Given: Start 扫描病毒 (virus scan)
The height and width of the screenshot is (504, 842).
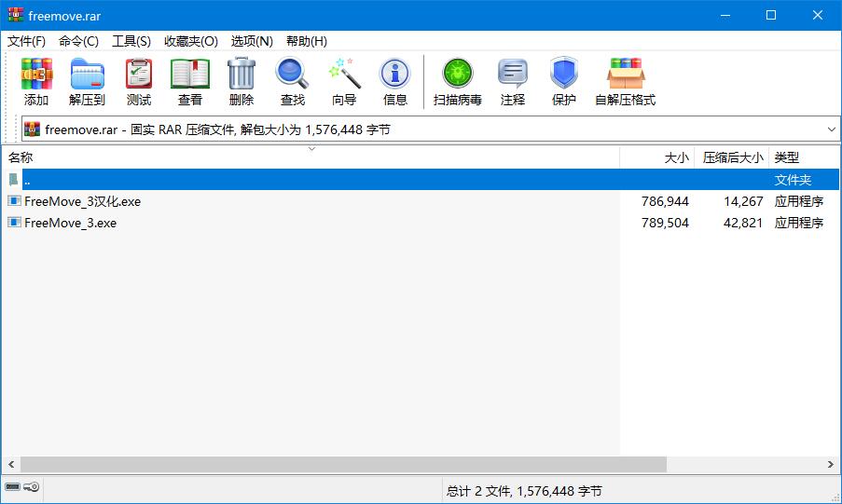Looking at the screenshot, I should click(x=458, y=82).
